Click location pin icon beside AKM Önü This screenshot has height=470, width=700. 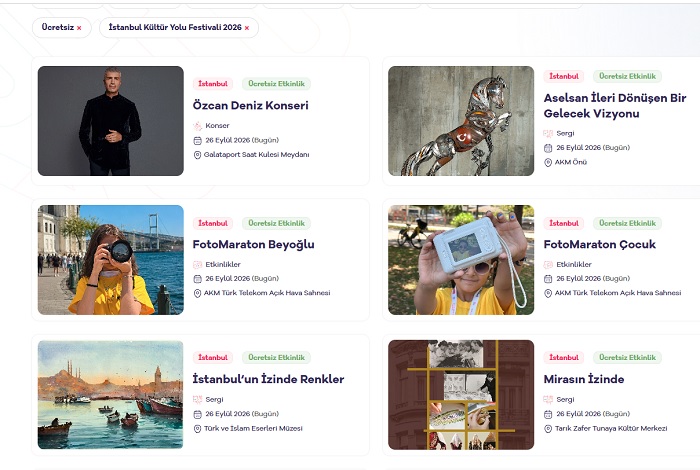548,162
